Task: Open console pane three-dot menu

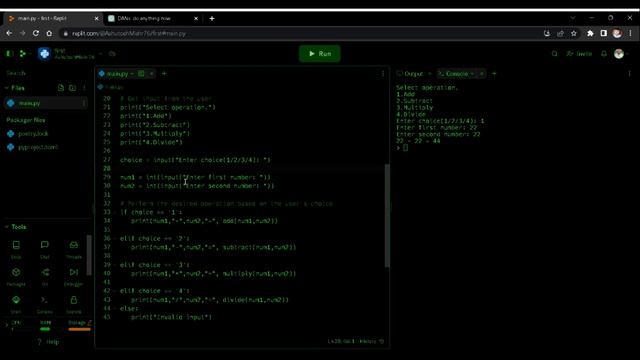Action: tap(629, 73)
